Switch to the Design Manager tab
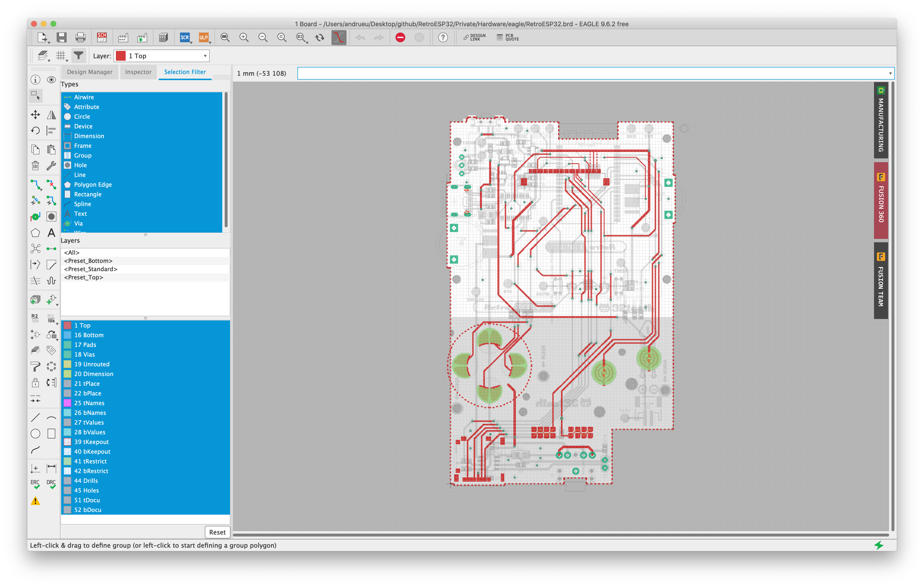The image size is (924, 587). click(89, 72)
